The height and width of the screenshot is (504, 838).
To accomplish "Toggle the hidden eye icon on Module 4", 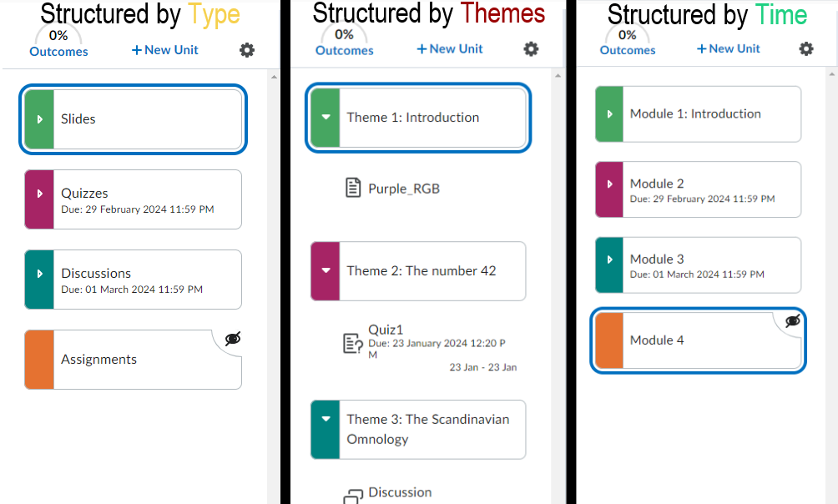I will (793, 320).
